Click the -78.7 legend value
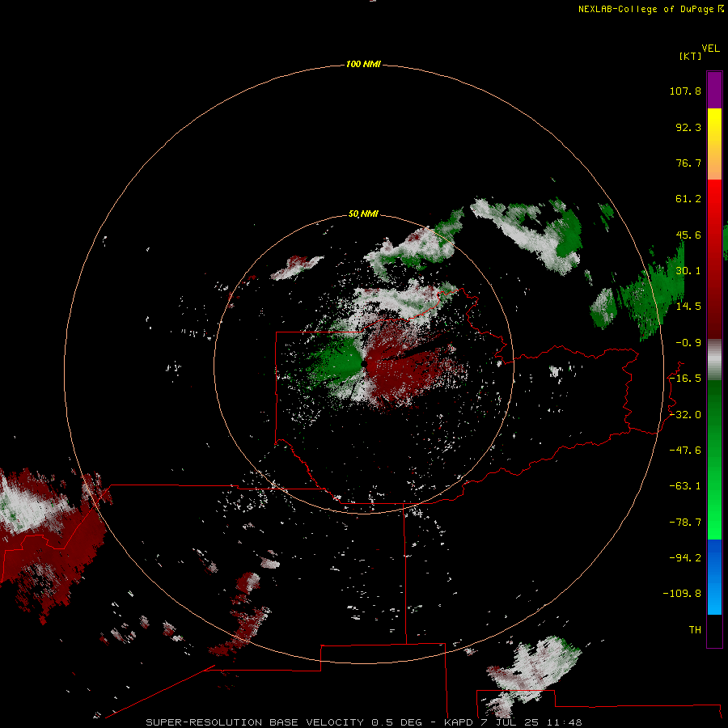The image size is (728, 728). tap(685, 523)
